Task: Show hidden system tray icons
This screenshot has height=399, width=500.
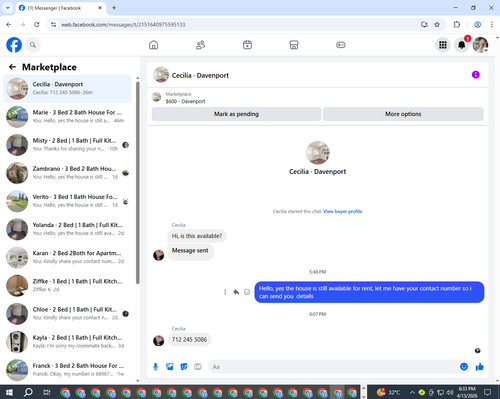Action: [x=412, y=392]
